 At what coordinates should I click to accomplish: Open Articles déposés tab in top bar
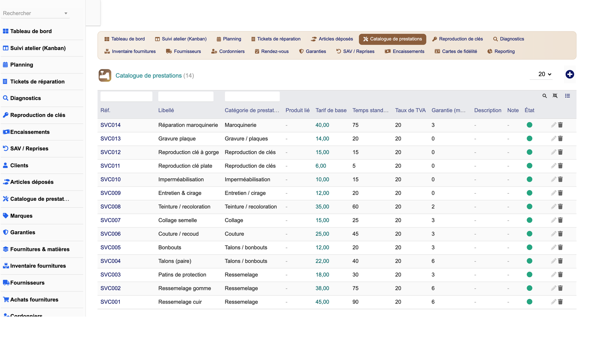[332, 39]
